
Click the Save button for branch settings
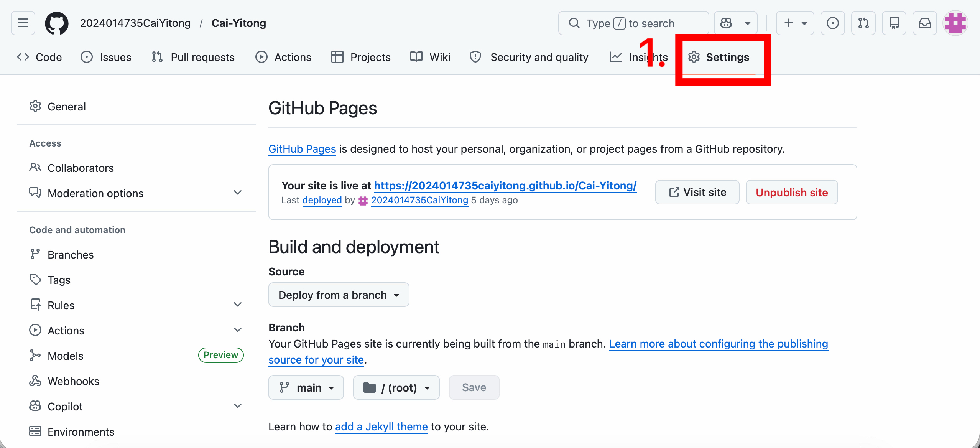coord(474,387)
